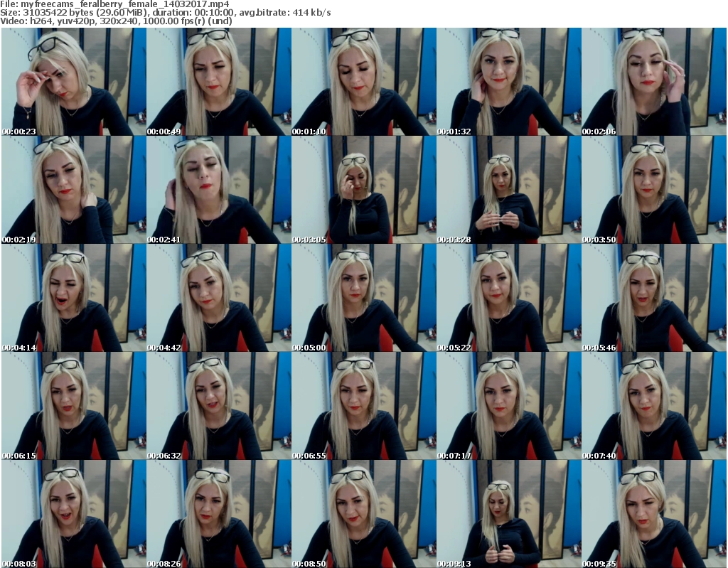Viewport: 728px width, 568px height.
Task: Choose the frame thumbnail at 00:02:41
Action: pos(219,190)
